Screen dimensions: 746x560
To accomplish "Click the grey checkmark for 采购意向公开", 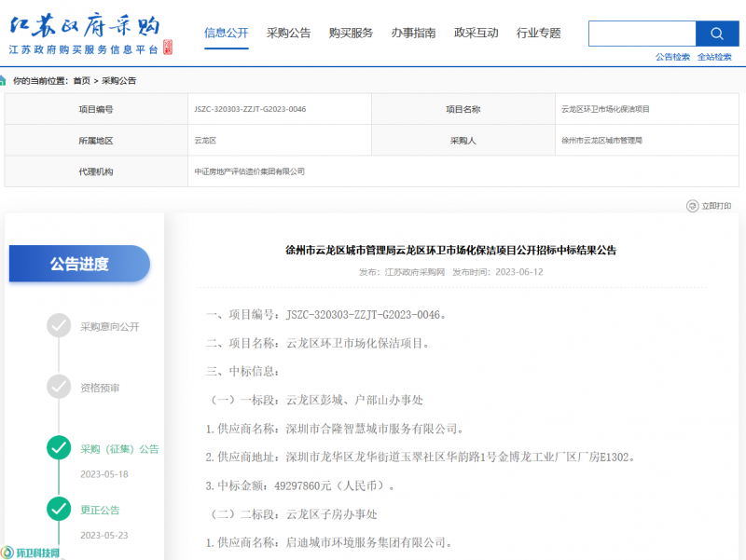I will [x=59, y=325].
